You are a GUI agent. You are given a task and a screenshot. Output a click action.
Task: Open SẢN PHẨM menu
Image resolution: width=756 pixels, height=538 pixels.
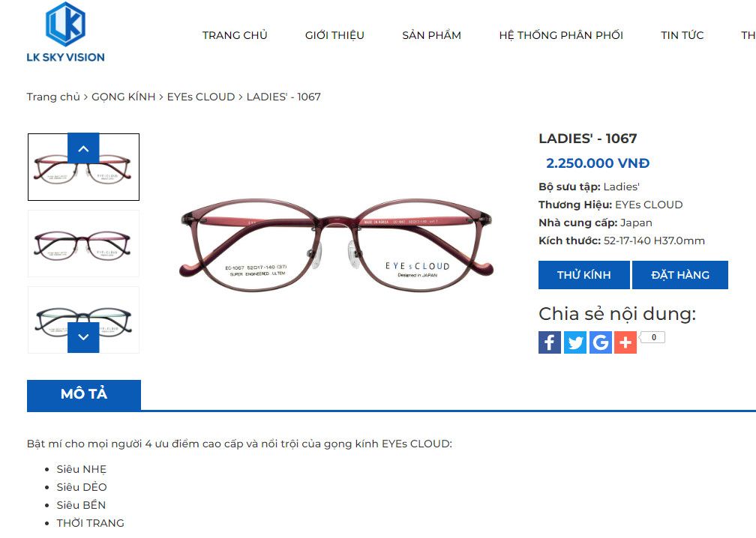[431, 35]
